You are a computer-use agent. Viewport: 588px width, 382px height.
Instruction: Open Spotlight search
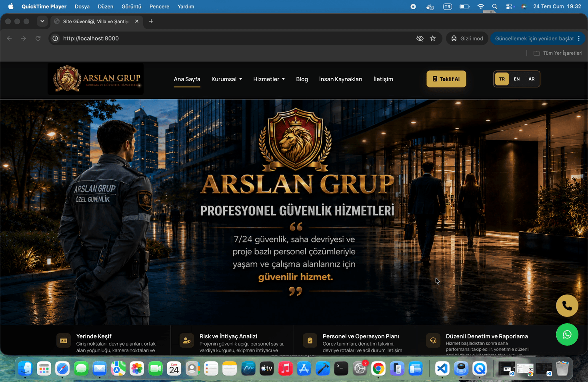(495, 6)
